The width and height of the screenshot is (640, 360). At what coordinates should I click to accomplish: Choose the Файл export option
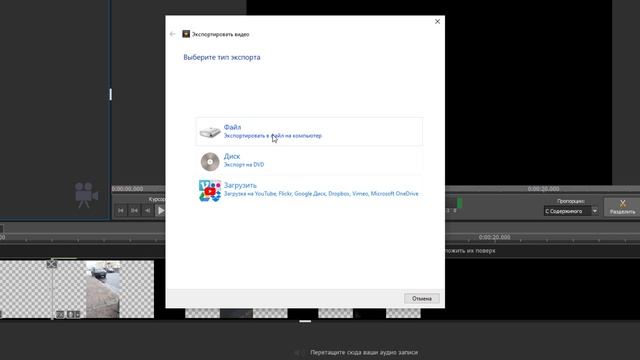309,131
